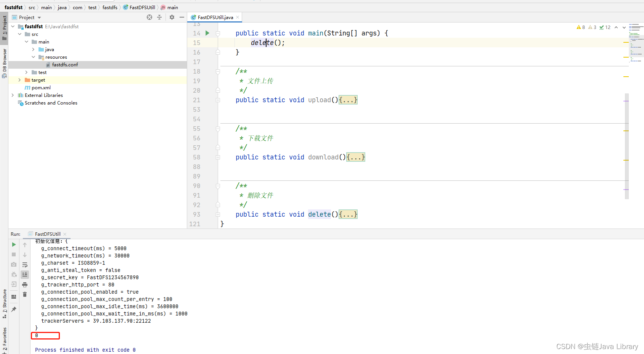Viewport: 644px width, 354px height.
Task: Click the Down the Stack Trace arrow
Action: coord(25,254)
